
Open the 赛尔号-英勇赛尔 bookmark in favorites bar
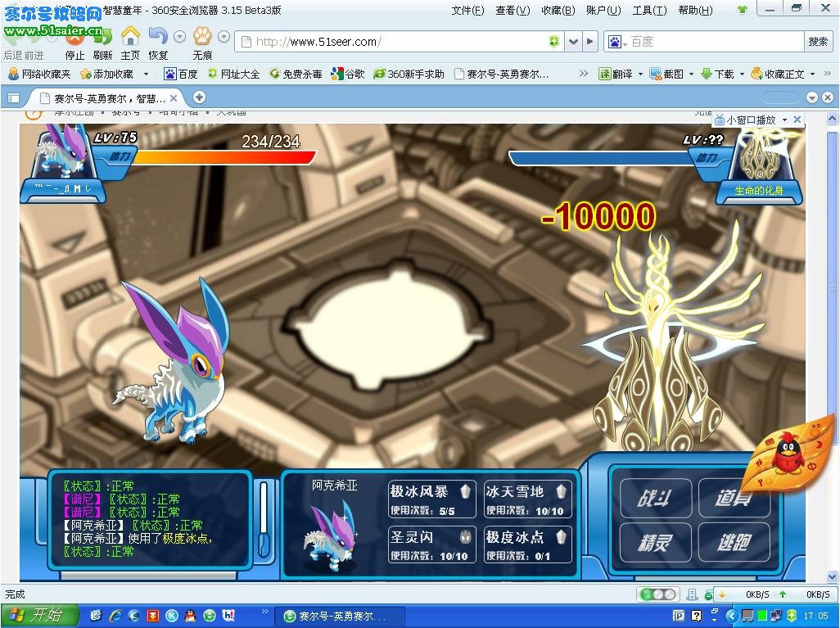(x=501, y=74)
